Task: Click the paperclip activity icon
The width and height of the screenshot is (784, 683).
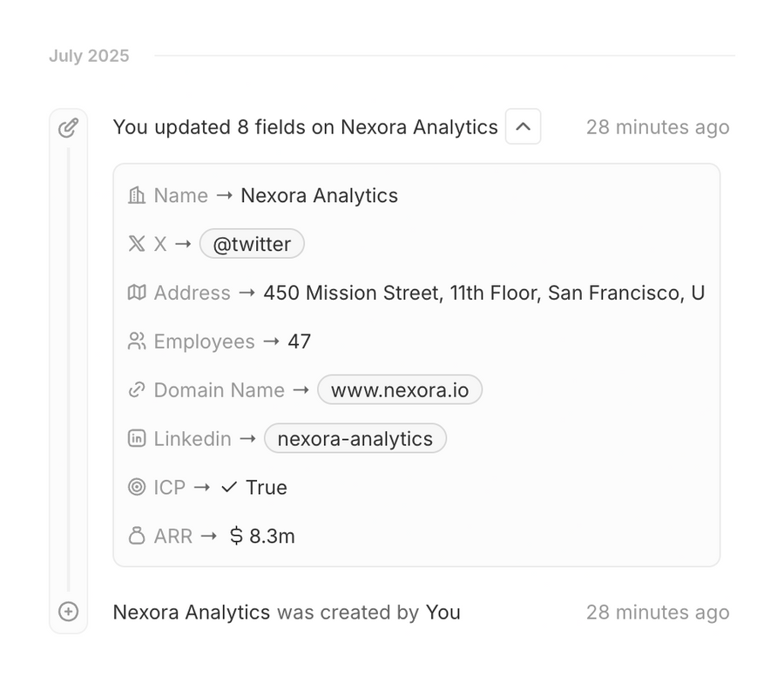Action: [69, 127]
